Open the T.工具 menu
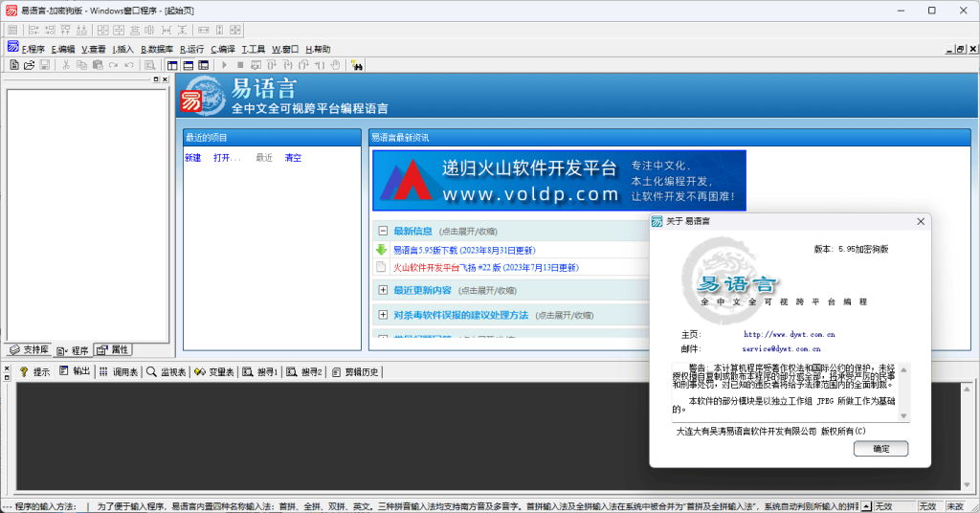 tap(253, 49)
